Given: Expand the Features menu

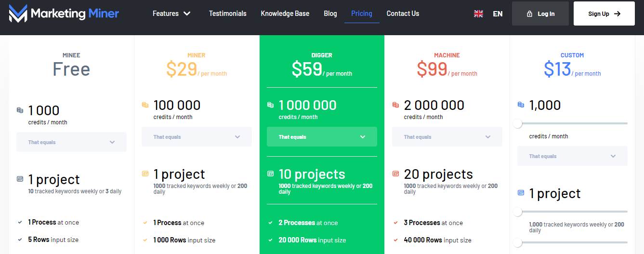Looking at the screenshot, I should point(171,13).
